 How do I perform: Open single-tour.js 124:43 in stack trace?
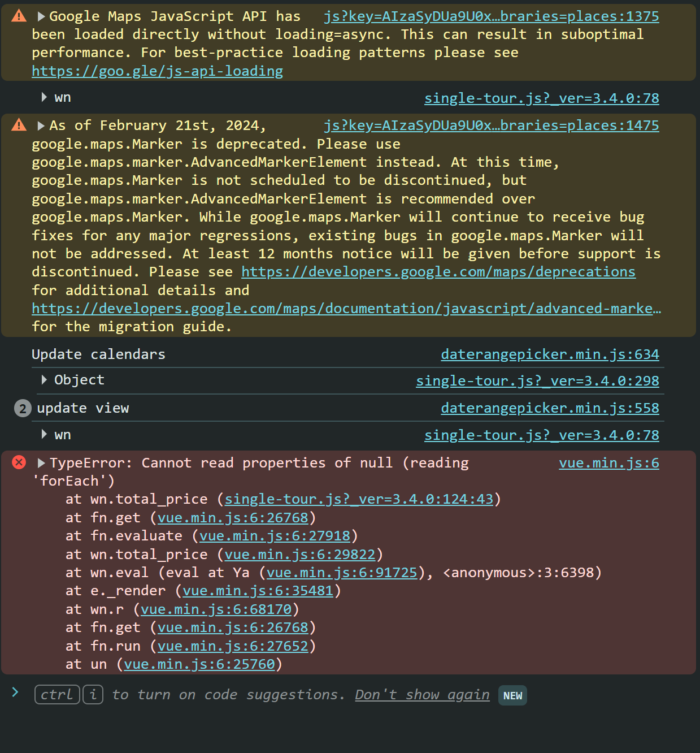pos(359,499)
